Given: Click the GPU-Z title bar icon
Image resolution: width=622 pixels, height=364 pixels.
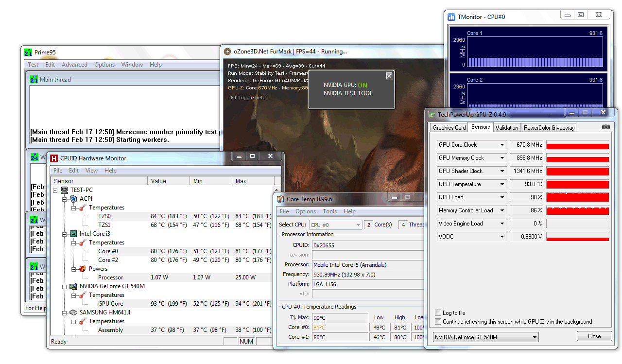Looking at the screenshot, I should click(432, 114).
